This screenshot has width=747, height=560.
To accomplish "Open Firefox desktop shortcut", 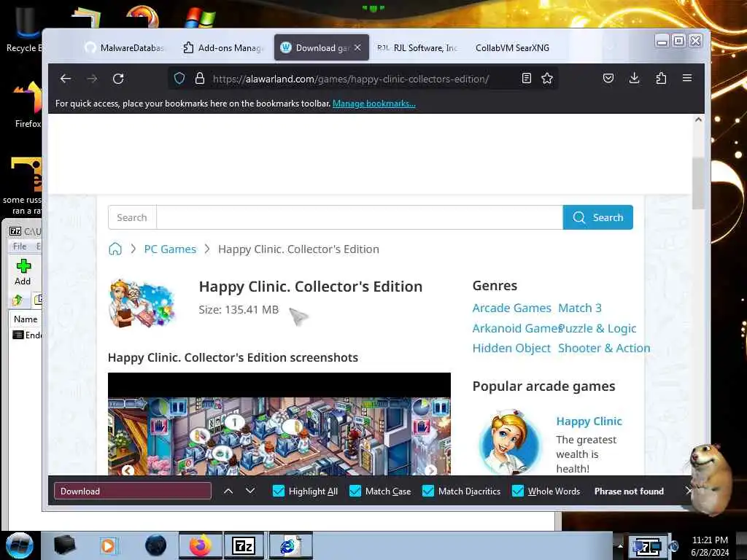I will [28, 105].
